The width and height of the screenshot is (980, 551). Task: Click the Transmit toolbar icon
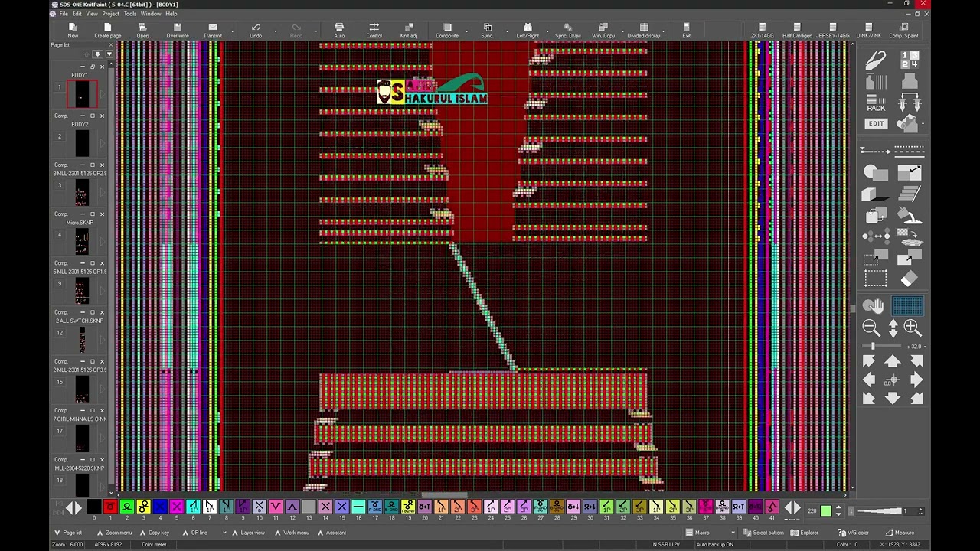point(213,31)
